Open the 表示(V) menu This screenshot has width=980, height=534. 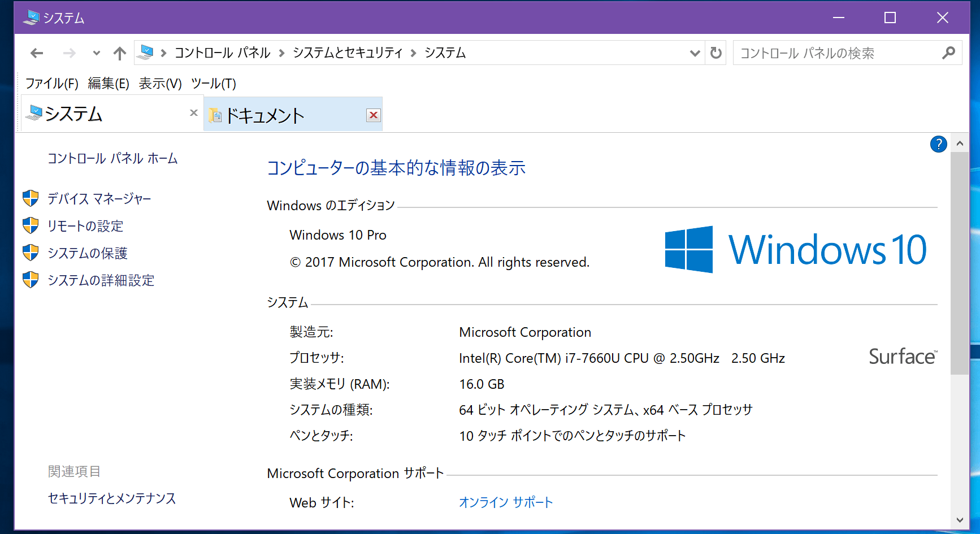[x=161, y=84]
